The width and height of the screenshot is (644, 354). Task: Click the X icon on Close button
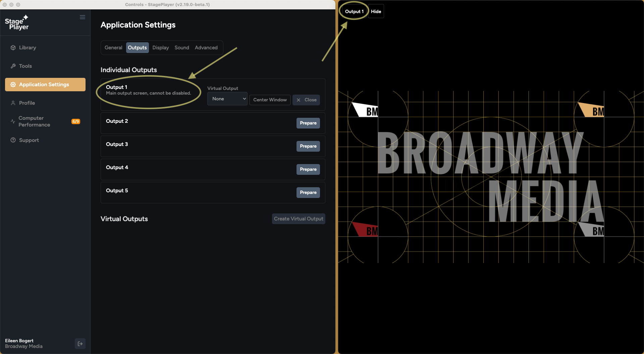(299, 100)
